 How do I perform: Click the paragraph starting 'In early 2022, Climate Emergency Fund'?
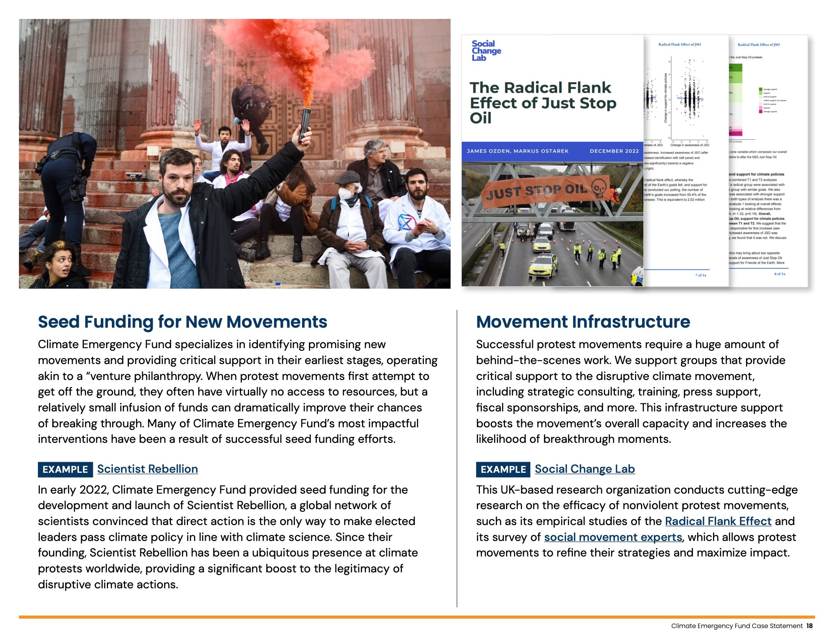click(x=227, y=537)
